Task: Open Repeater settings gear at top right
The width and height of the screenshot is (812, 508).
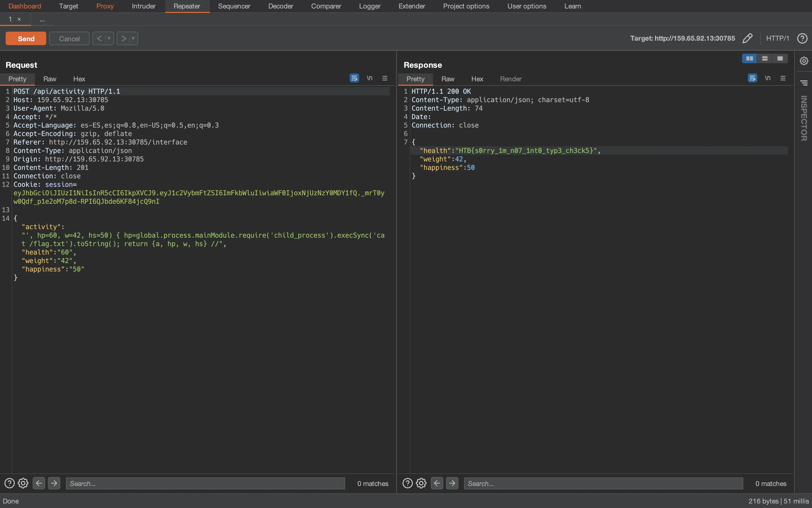Action: click(x=804, y=61)
